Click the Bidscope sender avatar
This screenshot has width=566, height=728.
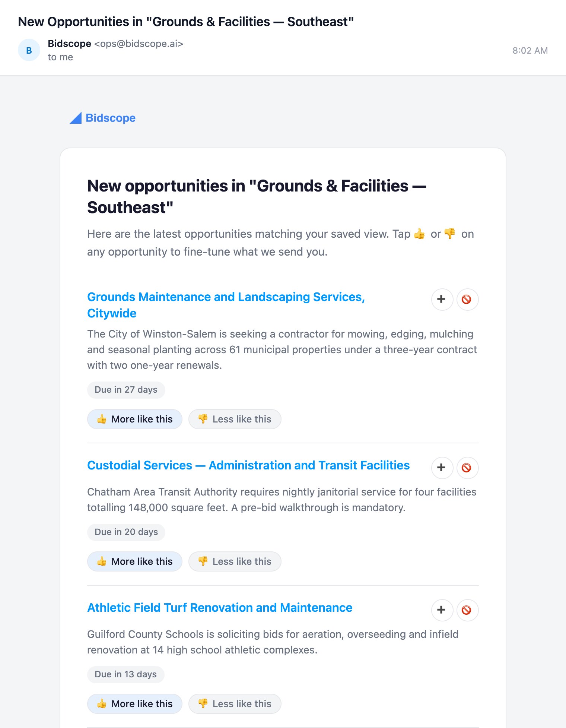click(29, 50)
